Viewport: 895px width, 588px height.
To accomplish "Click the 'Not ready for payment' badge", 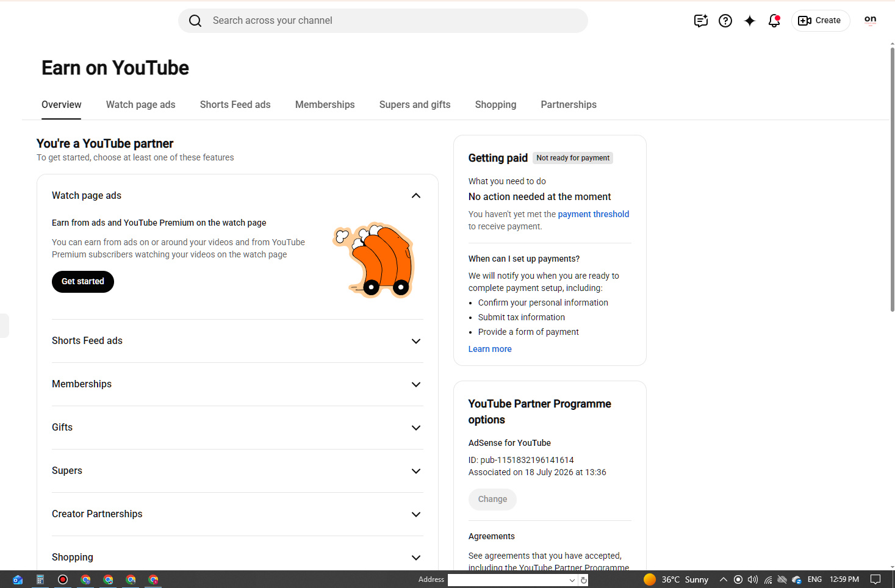I will click(573, 158).
